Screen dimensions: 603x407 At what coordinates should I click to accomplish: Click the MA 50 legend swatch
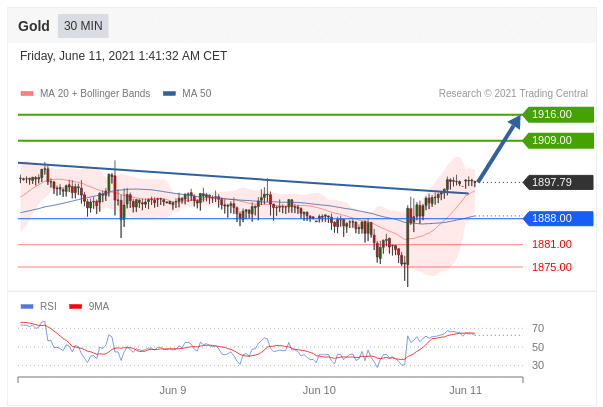pos(169,93)
